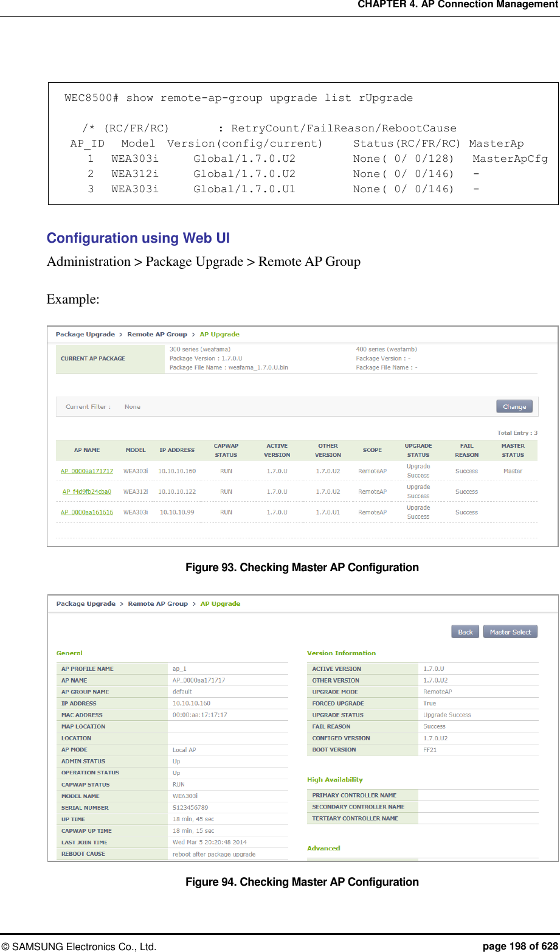This screenshot has height=952, width=560.
Task: Click the High Availability section heading
Action: [x=334, y=779]
